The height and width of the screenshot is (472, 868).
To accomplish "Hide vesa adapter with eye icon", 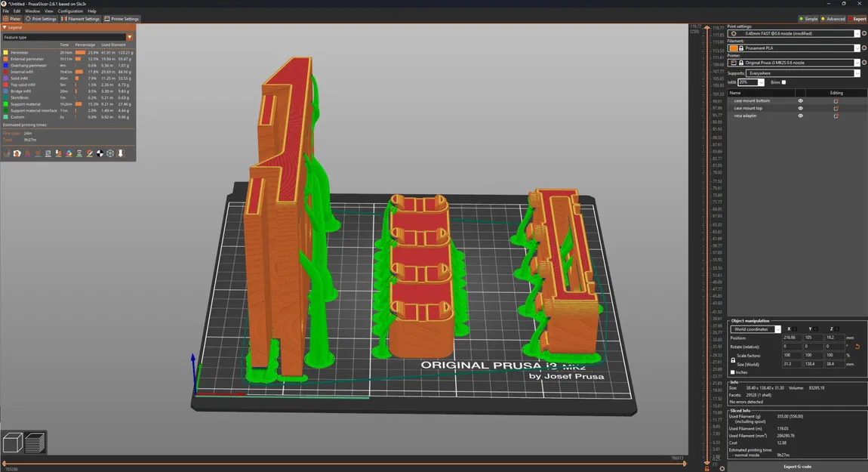I will (x=801, y=116).
